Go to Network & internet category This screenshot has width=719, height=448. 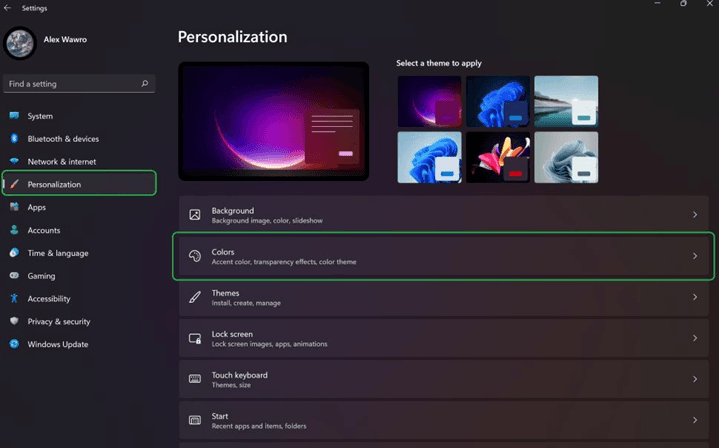[62, 161]
